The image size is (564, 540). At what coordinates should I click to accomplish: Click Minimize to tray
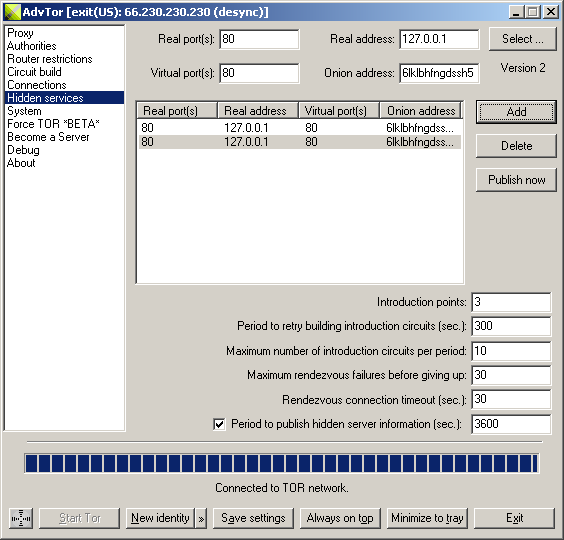pyautogui.click(x=427, y=518)
